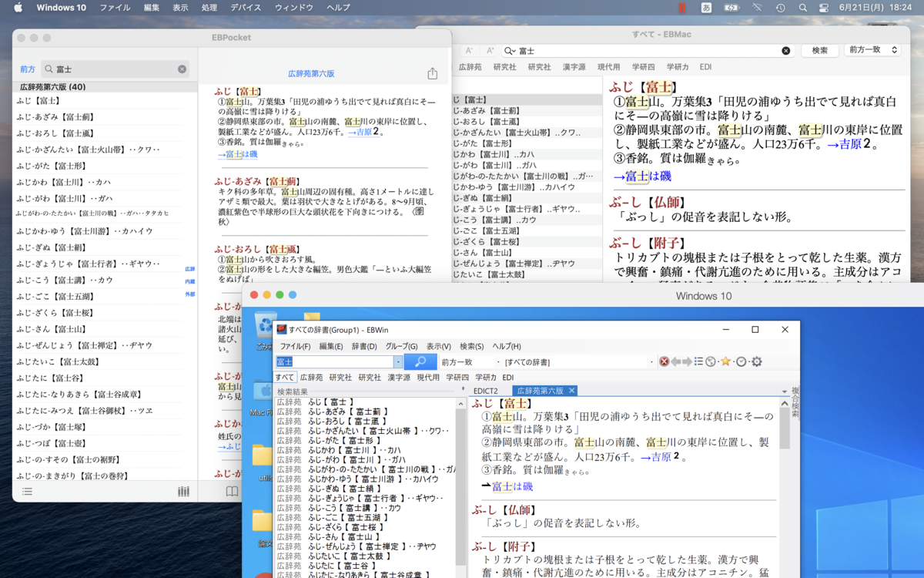The image size is (924, 578).
Task: Click the open book icon in EBPocket
Action: tap(232, 491)
